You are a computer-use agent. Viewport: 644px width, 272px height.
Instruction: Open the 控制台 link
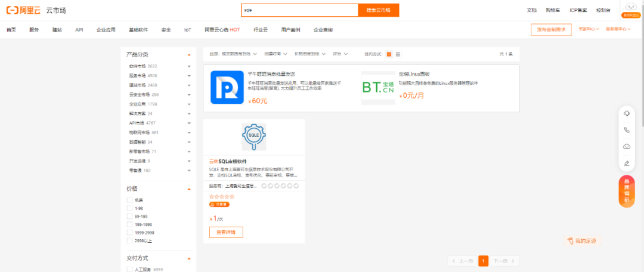[603, 10]
